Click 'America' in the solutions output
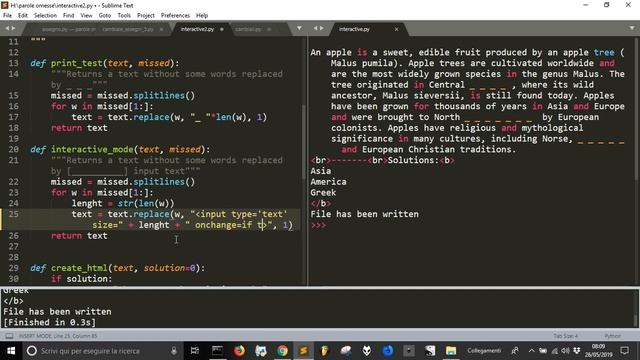The width and height of the screenshot is (640, 360). [328, 182]
